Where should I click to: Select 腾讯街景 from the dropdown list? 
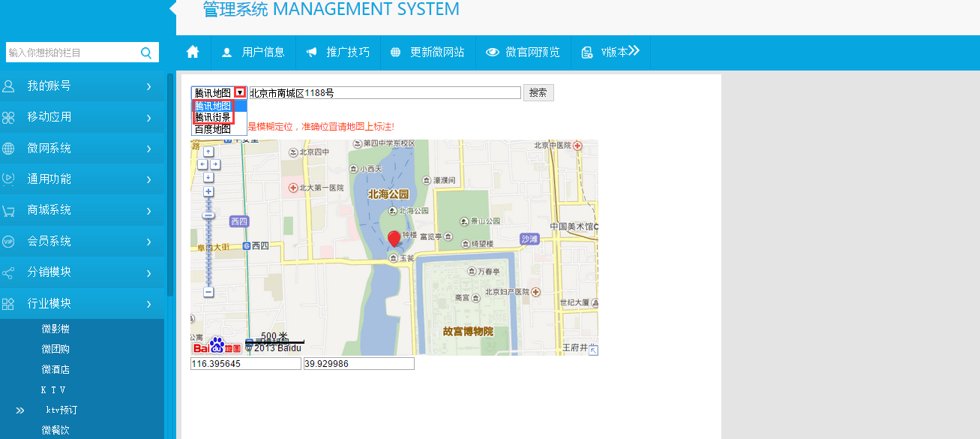click(x=213, y=118)
